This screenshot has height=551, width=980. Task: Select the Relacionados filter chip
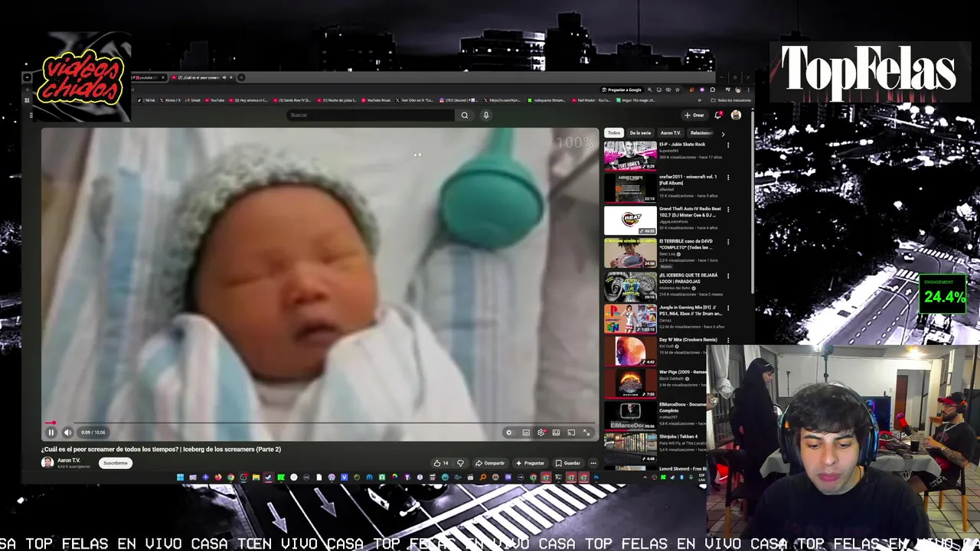click(x=701, y=133)
